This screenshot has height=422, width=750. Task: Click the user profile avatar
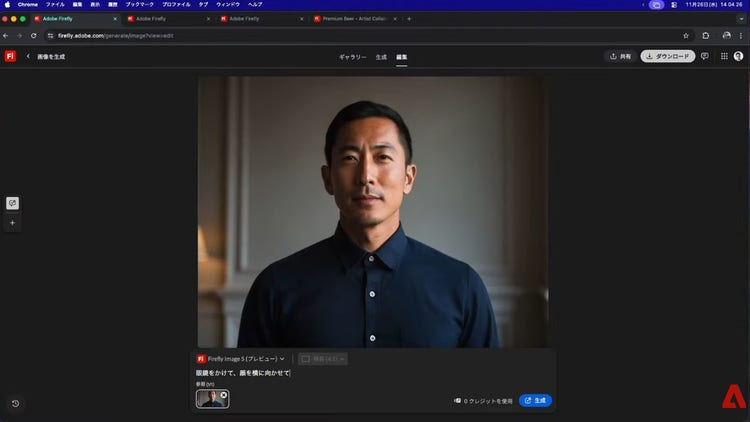(x=739, y=56)
